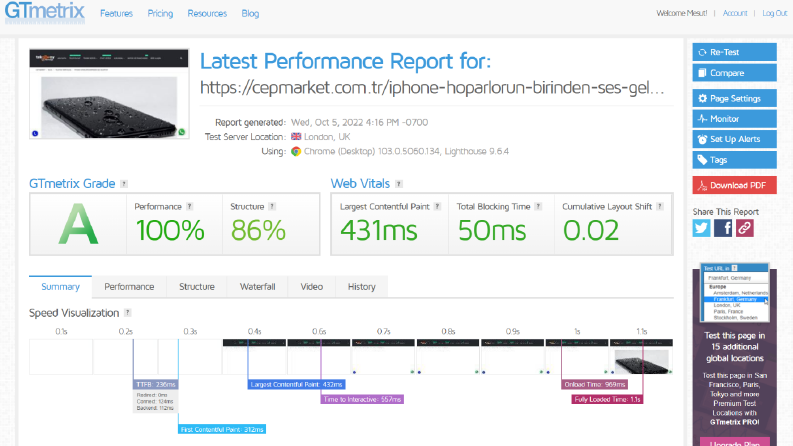The image size is (793, 446).
Task: Click help icon beside GTmetrix Grade
Action: 124,184
